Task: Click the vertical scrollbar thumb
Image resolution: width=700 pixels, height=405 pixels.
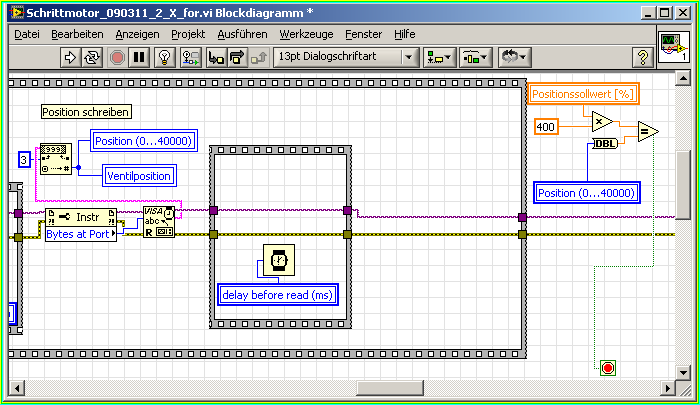Action: pyautogui.click(x=683, y=185)
